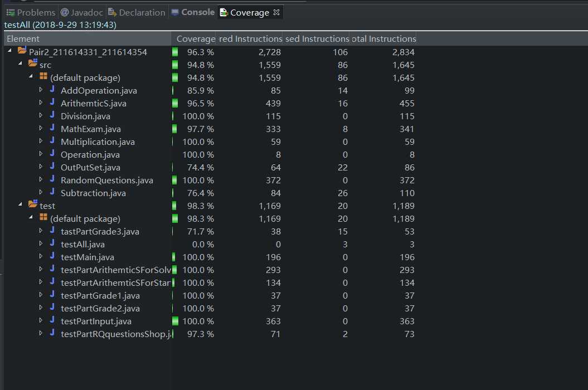Viewport: 588px width, 390px height.
Task: Click the Multiplication.java file icon
Action: [x=52, y=140]
